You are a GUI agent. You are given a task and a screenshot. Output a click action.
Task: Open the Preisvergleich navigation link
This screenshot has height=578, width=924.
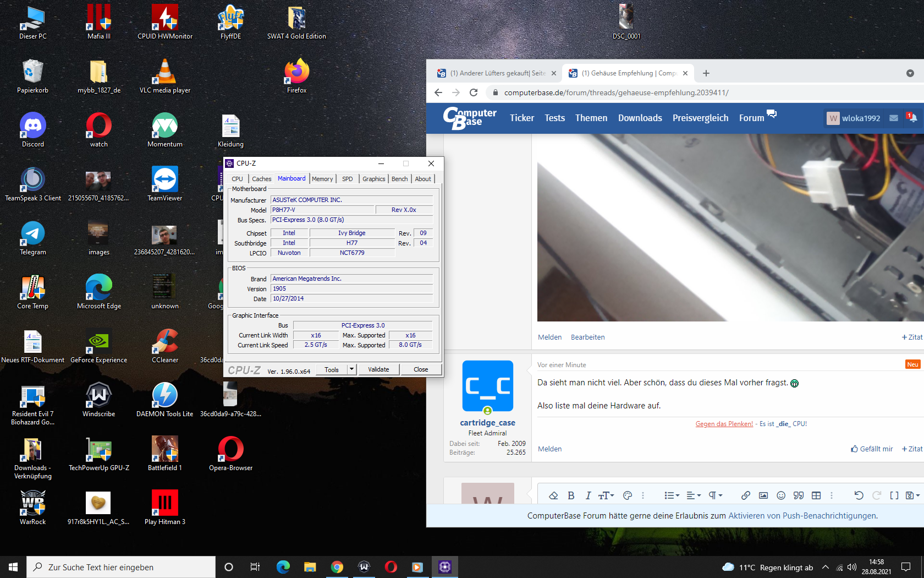tap(700, 118)
